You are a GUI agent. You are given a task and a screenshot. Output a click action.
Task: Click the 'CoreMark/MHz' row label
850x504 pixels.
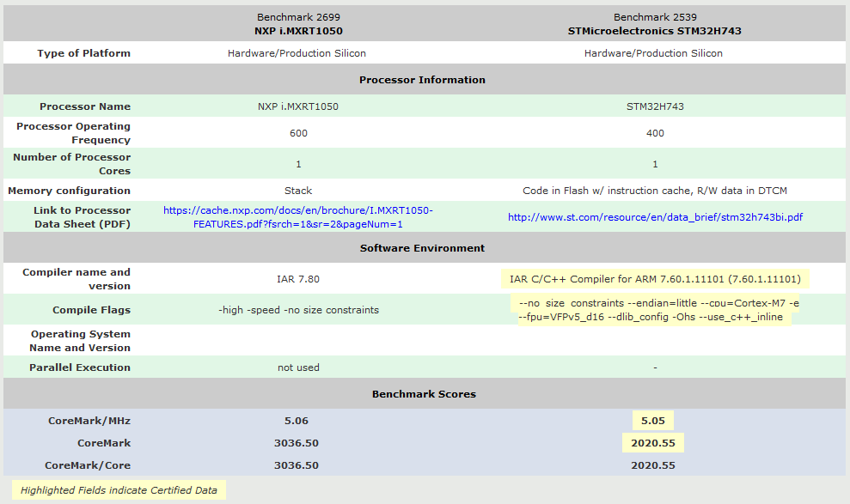89,421
